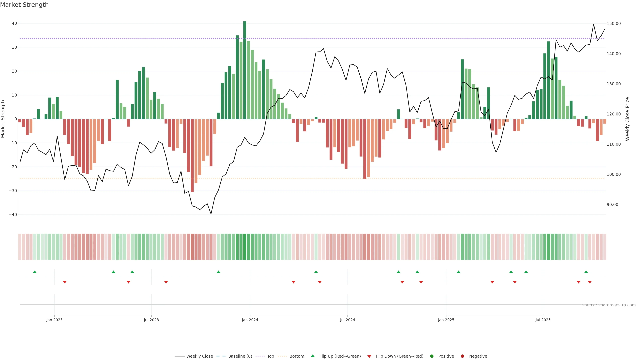Toggle Weekly Close legend entry
This screenshot has height=362, width=644.
tap(199, 356)
